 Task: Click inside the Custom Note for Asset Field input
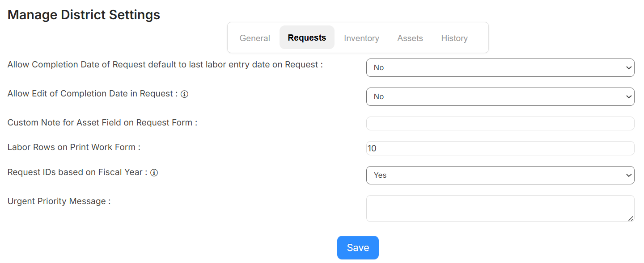click(500, 123)
